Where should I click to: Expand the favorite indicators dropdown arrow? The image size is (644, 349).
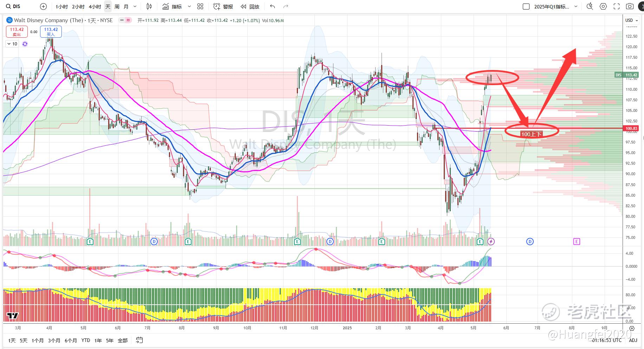189,6
